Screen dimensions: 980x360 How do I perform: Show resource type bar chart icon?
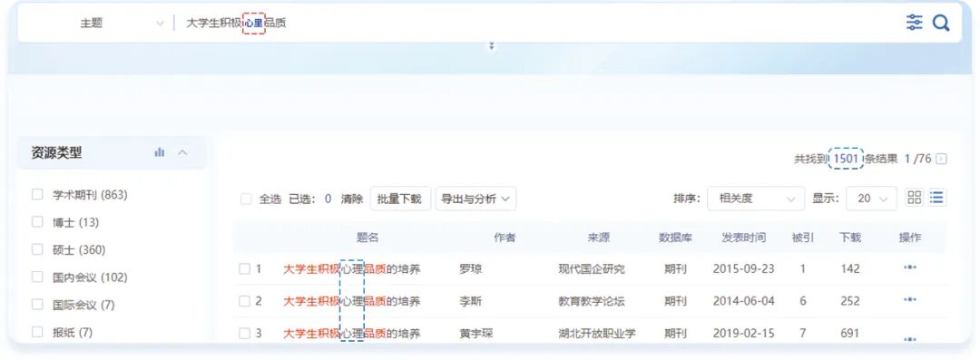(x=160, y=152)
